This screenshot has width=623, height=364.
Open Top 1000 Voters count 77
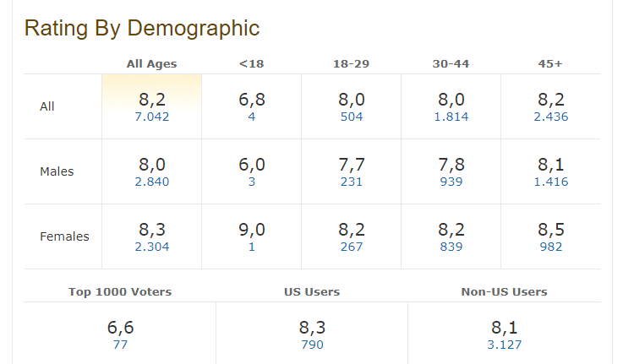click(120, 345)
